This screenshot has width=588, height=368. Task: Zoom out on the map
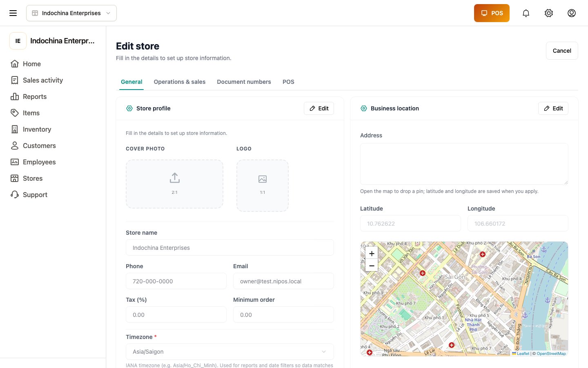[372, 266]
